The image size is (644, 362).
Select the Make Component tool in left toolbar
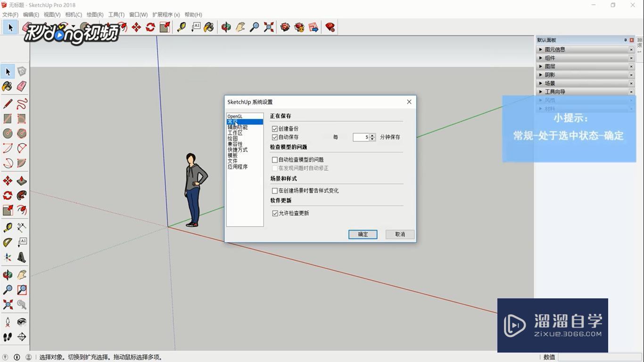click(22, 72)
